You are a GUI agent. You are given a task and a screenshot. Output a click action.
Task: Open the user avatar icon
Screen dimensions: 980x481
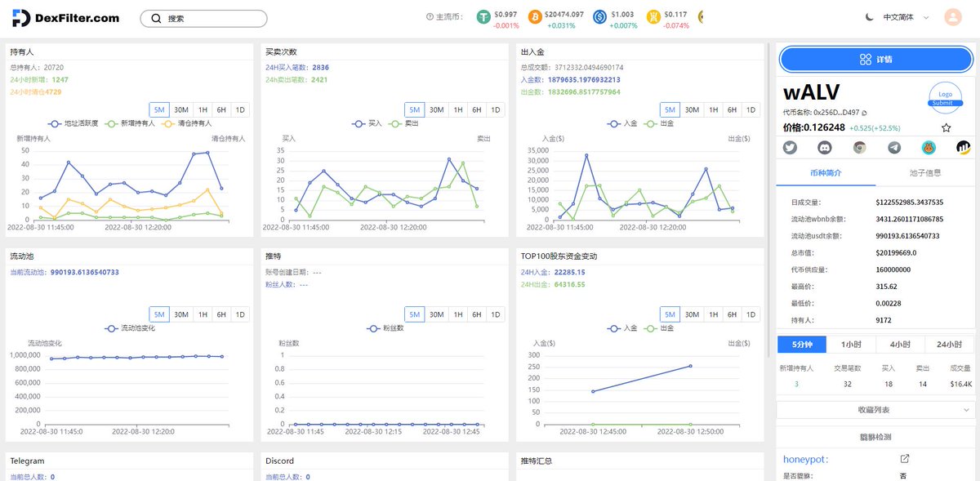point(952,17)
